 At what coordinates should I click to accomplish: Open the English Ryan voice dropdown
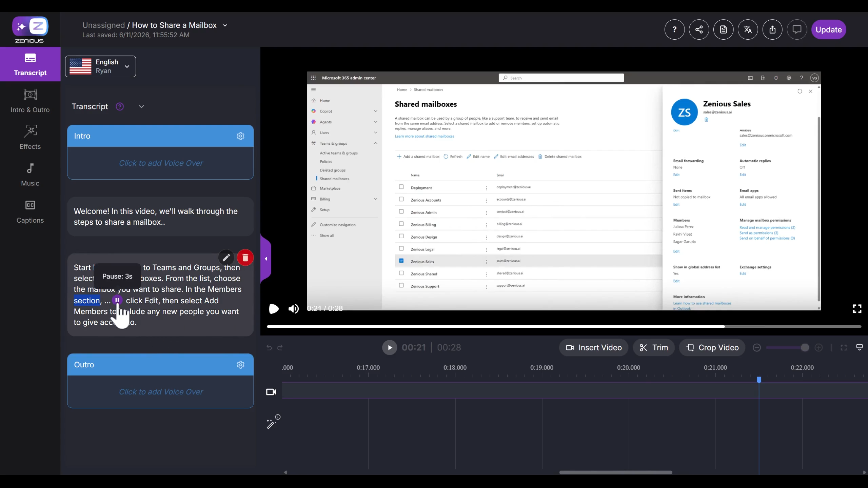100,66
